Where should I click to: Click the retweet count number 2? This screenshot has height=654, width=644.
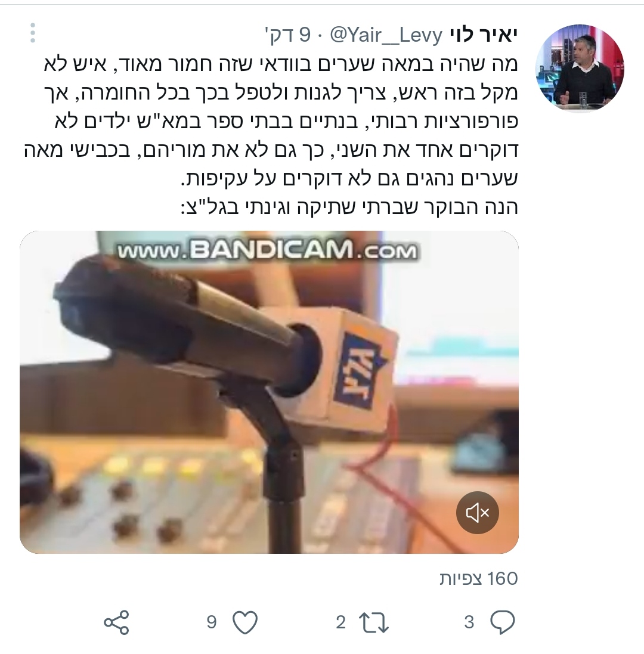pyautogui.click(x=340, y=622)
